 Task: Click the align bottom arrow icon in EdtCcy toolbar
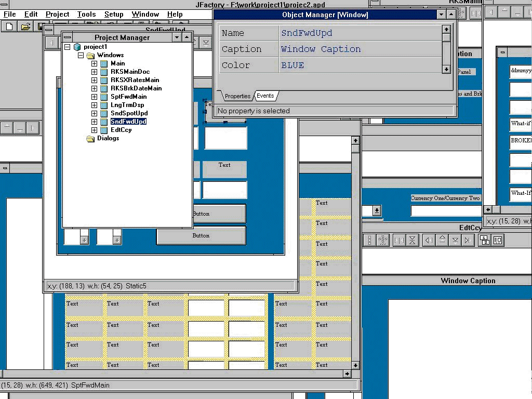455,240
